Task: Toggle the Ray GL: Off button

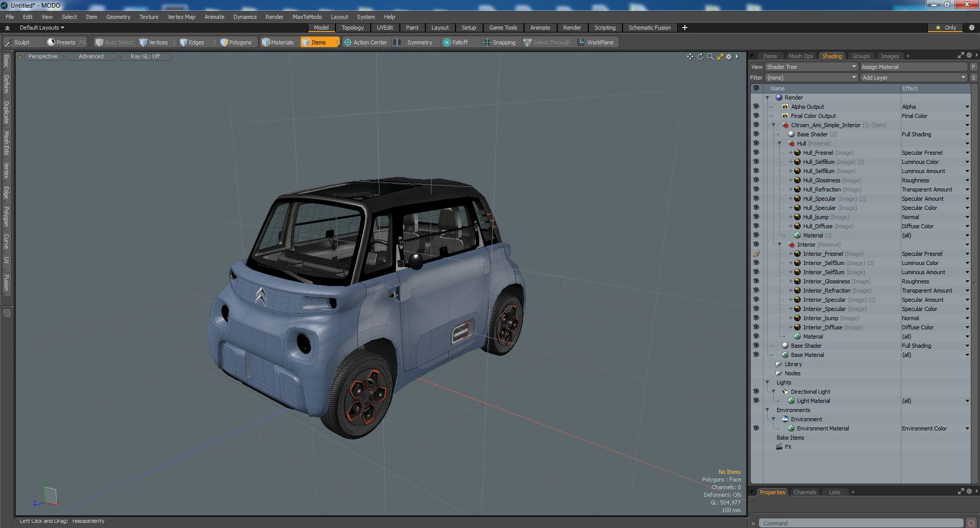Action: pyautogui.click(x=145, y=57)
